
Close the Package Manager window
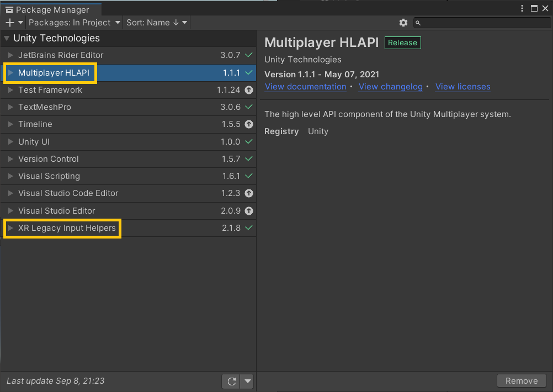545,8
